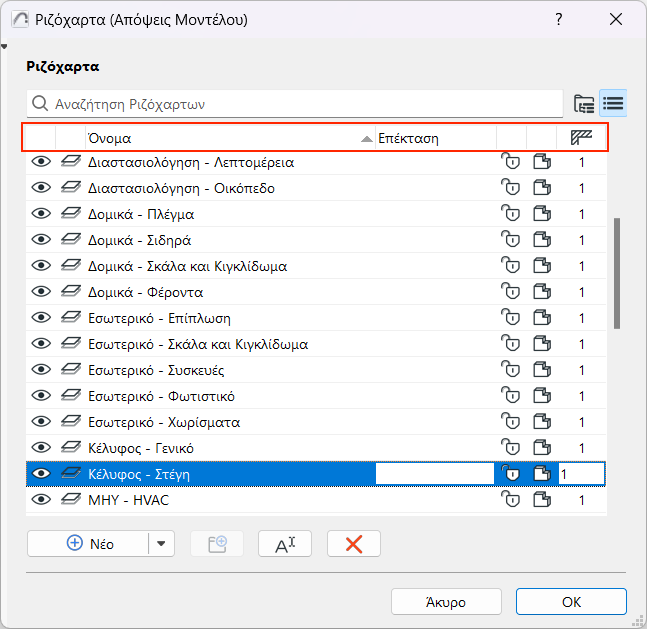Hide the Διαστασιολόγηση - Οικόπεδο layer
Screen dimensions: 647x629
point(41,188)
